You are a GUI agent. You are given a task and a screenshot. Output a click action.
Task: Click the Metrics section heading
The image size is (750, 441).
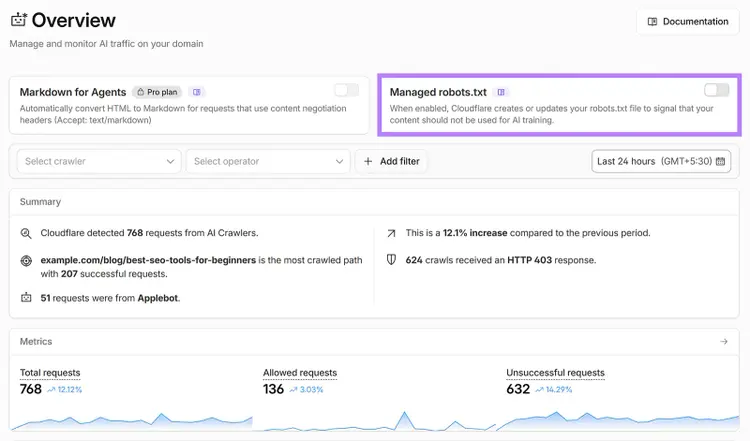(36, 342)
